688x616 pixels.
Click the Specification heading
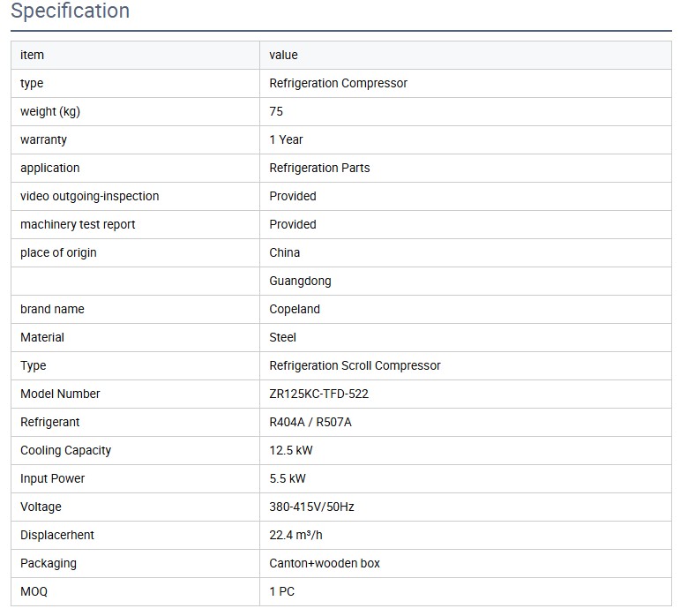[x=70, y=11]
